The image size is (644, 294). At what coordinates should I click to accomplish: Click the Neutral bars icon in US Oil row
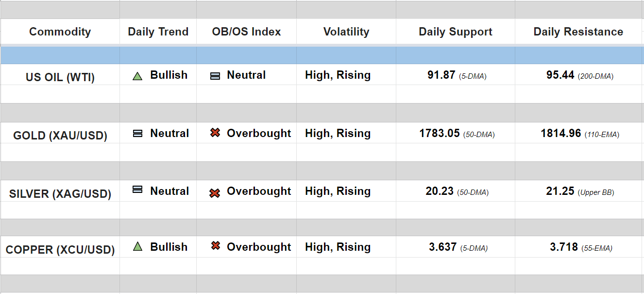tap(215, 76)
